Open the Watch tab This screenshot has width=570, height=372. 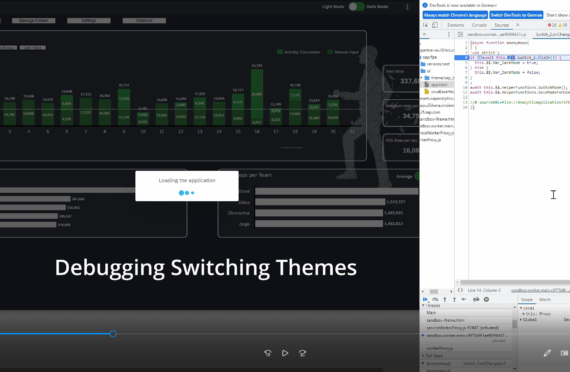[545, 300]
